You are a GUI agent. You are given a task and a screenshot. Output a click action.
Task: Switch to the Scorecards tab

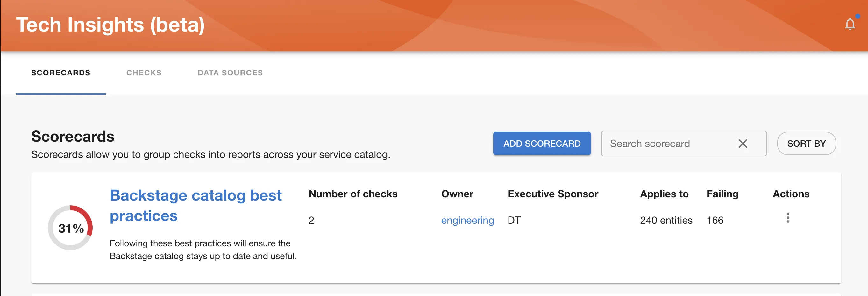[60, 73]
